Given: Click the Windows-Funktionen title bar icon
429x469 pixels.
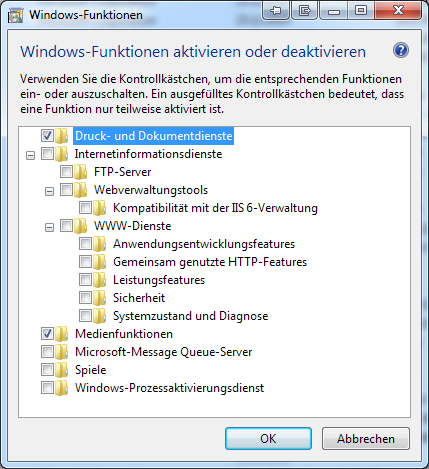Looking at the screenshot, I should click(15, 15).
